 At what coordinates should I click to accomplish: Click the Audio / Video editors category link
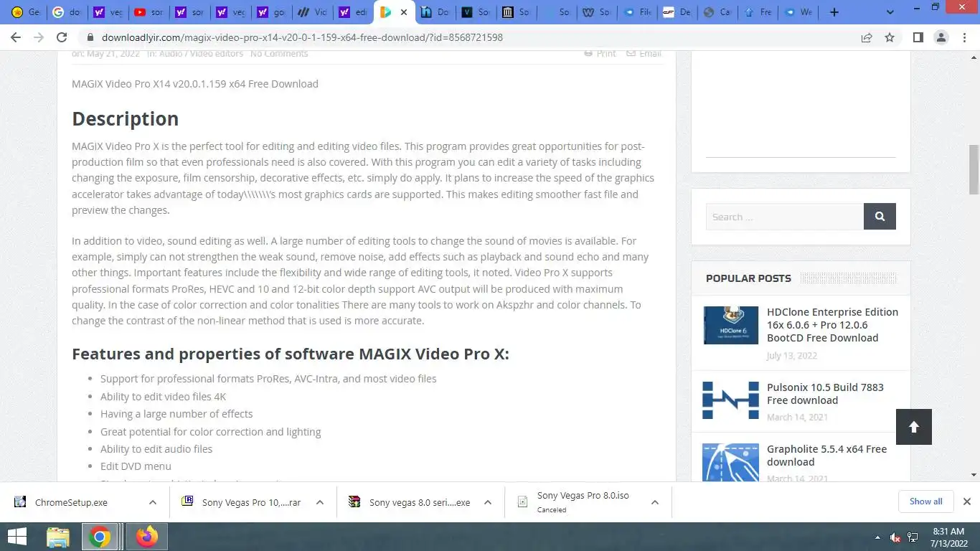[201, 54]
